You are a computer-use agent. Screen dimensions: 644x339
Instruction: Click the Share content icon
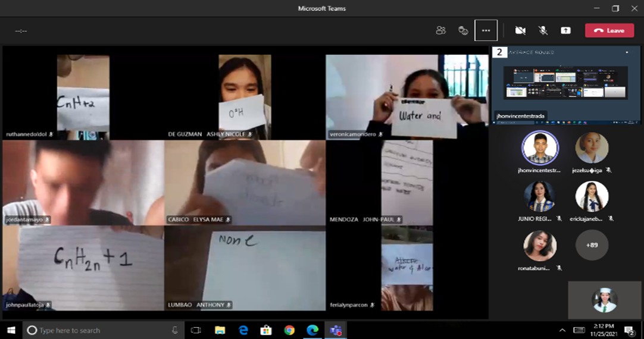[x=565, y=30]
